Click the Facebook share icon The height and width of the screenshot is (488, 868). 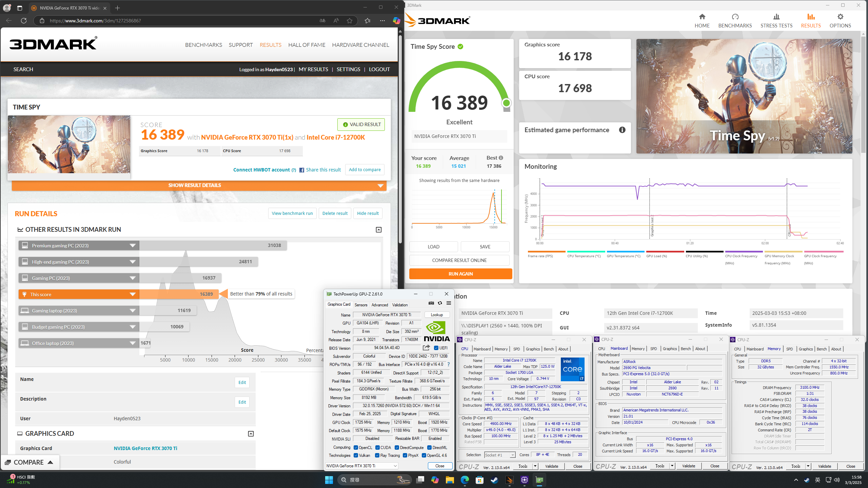302,170
